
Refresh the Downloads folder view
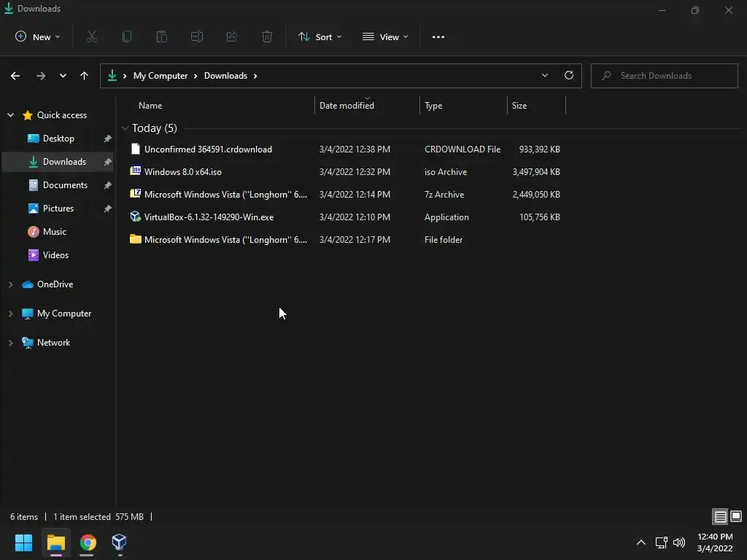tap(569, 75)
